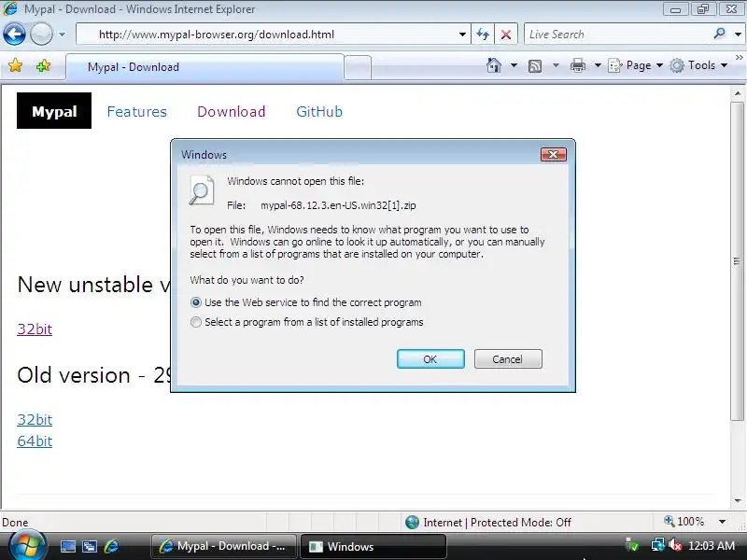Click Cancel in the Windows dialog

coord(508,359)
